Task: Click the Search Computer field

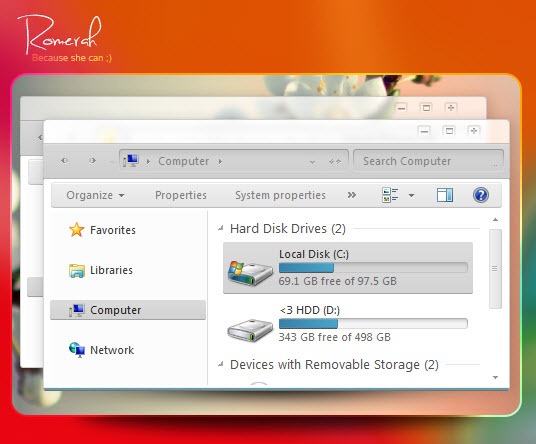Action: pos(428,161)
